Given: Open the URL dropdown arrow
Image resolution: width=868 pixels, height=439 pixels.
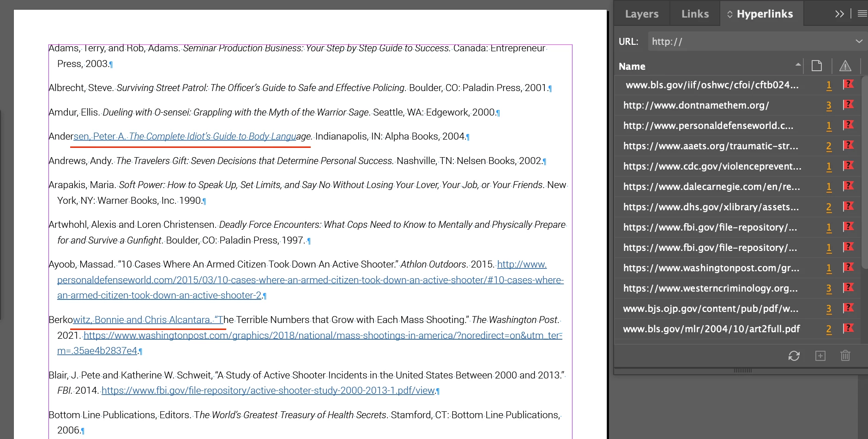Looking at the screenshot, I should click(859, 42).
